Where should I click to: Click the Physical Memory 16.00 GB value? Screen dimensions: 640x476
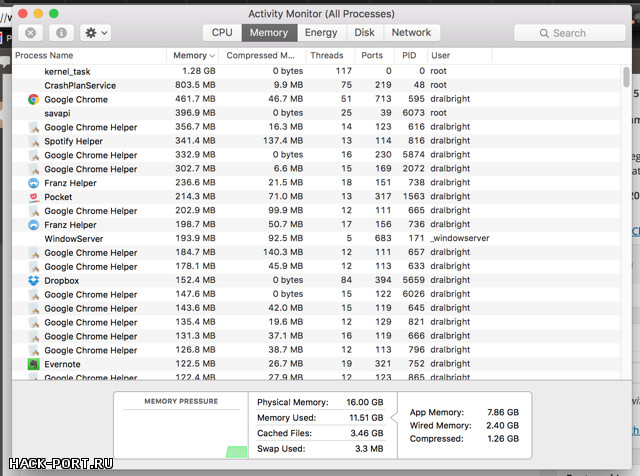pos(365,402)
